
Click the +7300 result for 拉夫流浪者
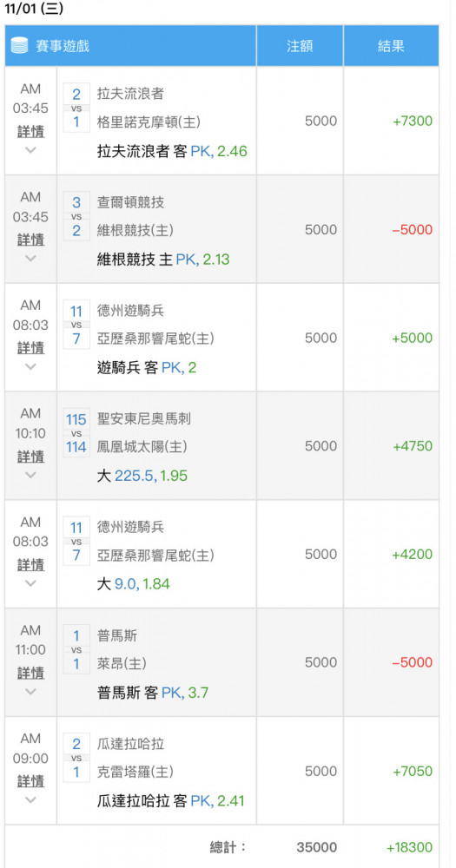pyautogui.click(x=413, y=122)
